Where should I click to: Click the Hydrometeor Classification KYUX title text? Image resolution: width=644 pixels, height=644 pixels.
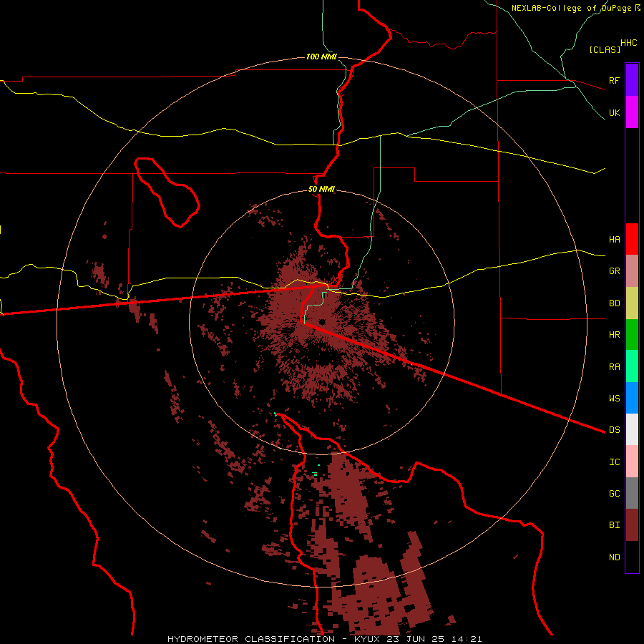[x=324, y=639]
